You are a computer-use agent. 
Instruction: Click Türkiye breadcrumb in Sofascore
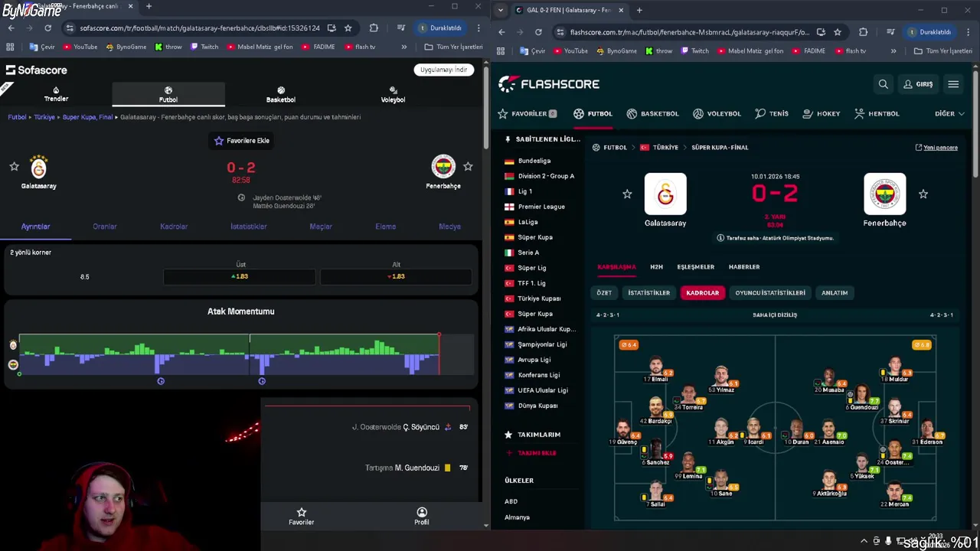[44, 117]
